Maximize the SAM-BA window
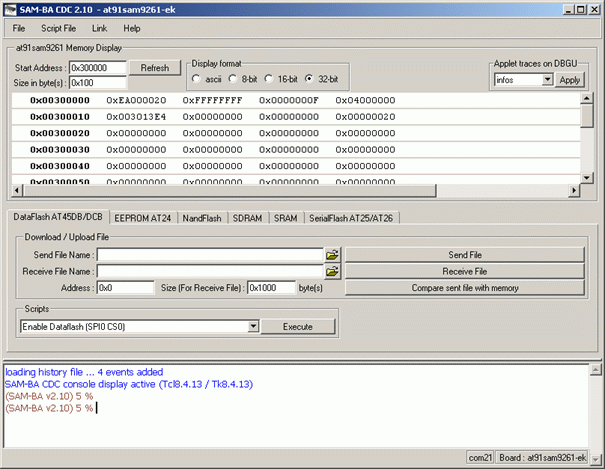The width and height of the screenshot is (605, 469). [x=580, y=10]
